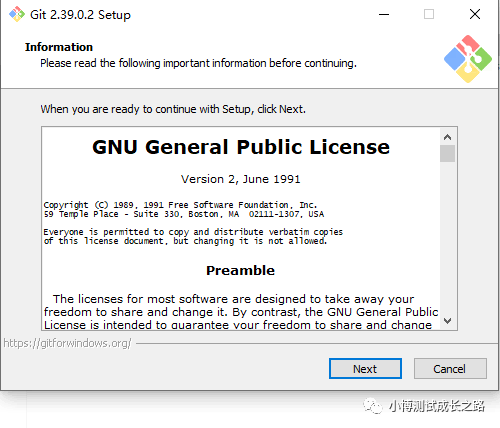Click the license scrollbar thumb

click(447, 153)
